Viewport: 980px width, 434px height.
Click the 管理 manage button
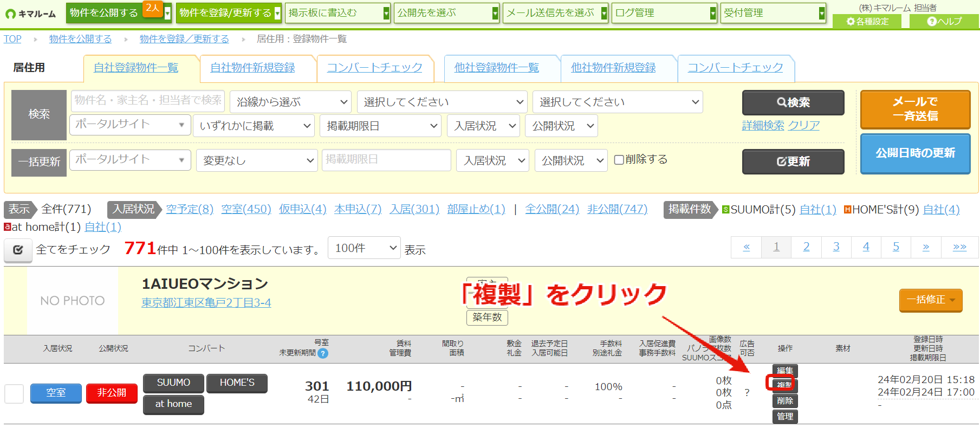click(x=785, y=416)
